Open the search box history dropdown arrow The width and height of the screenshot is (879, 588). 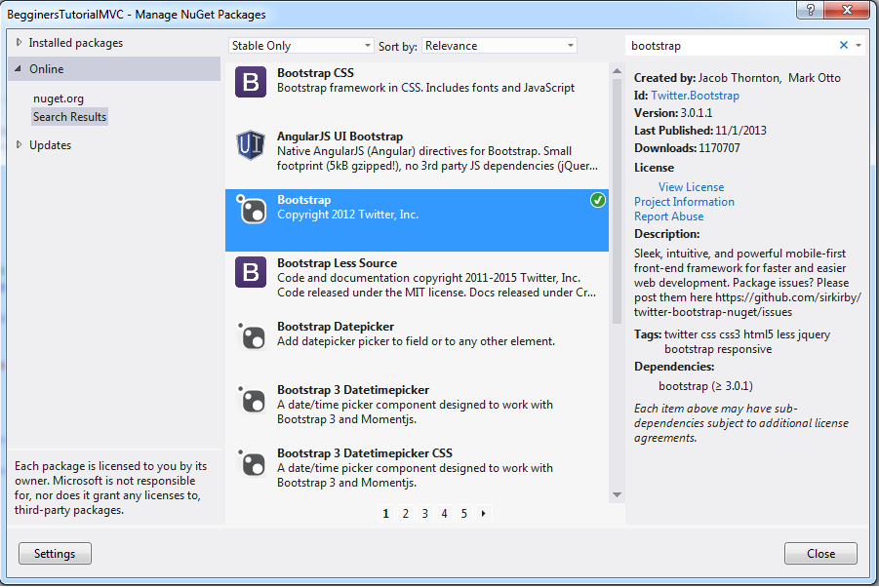tap(859, 46)
